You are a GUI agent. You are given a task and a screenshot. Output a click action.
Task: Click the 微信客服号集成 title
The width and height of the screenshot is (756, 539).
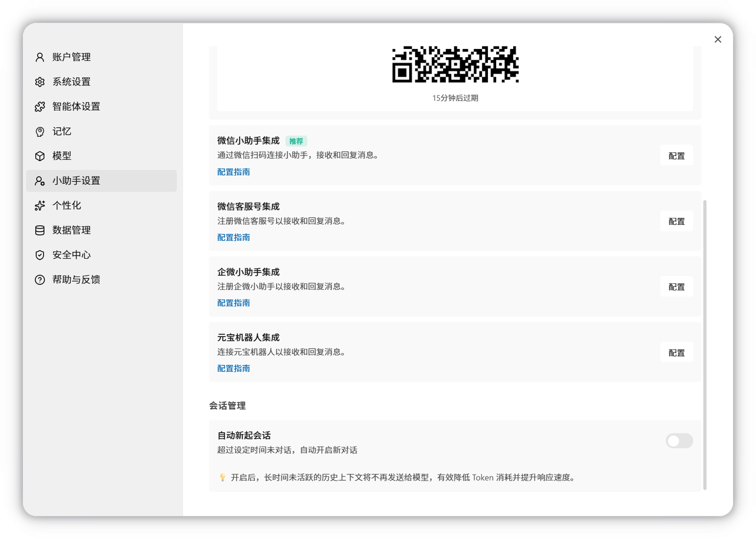[x=248, y=207]
